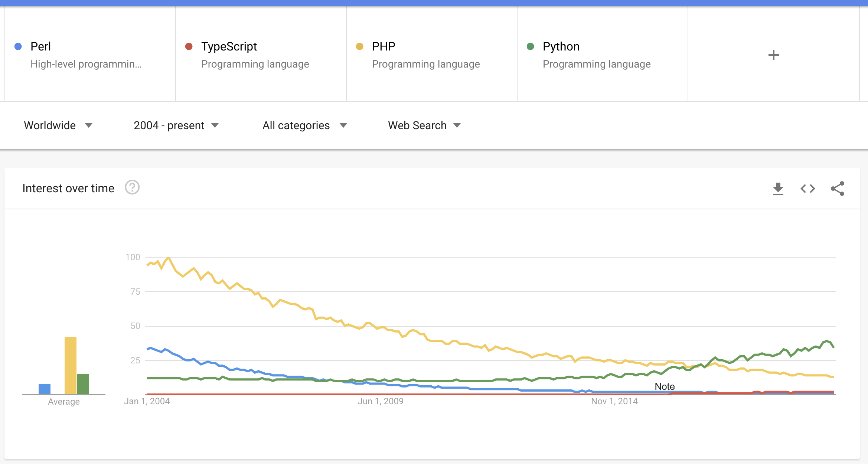Open the Worldwide region dropdown
Image resolution: width=868 pixels, height=464 pixels.
58,125
